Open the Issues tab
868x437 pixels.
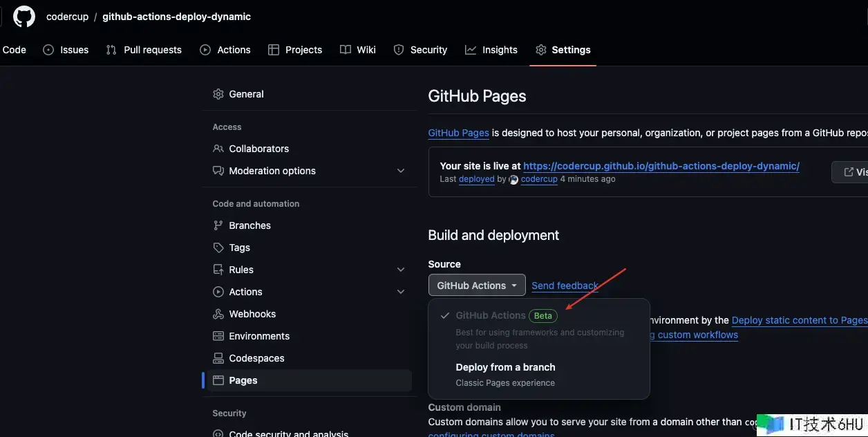[x=66, y=50]
